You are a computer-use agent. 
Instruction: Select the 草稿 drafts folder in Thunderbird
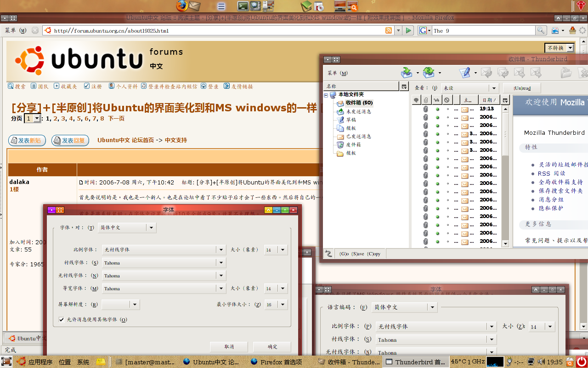[x=351, y=120]
